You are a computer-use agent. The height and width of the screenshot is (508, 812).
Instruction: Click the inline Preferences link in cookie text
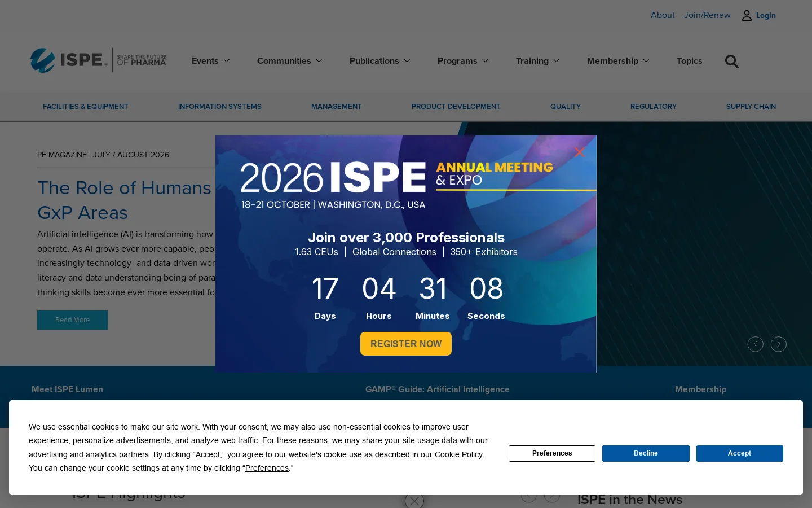coord(267,468)
